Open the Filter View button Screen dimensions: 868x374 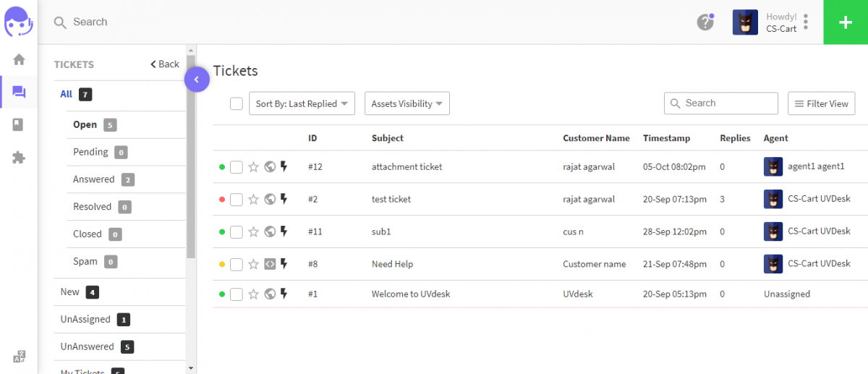[822, 103]
